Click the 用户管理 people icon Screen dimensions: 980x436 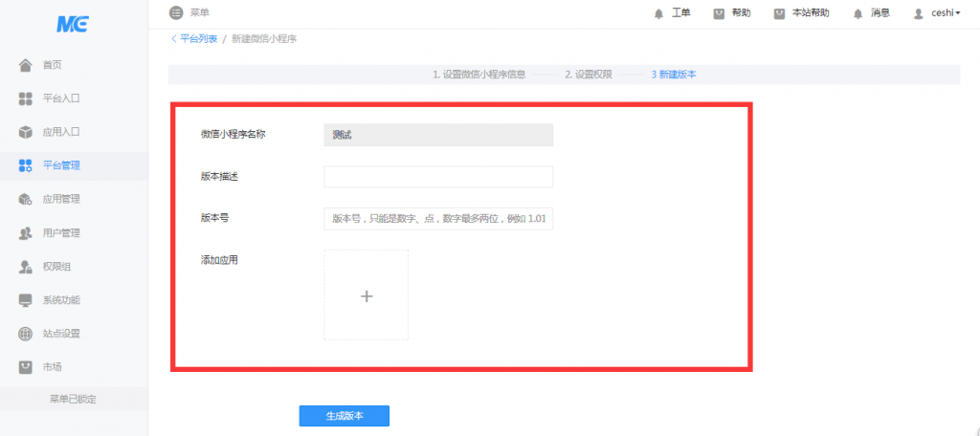point(26,232)
